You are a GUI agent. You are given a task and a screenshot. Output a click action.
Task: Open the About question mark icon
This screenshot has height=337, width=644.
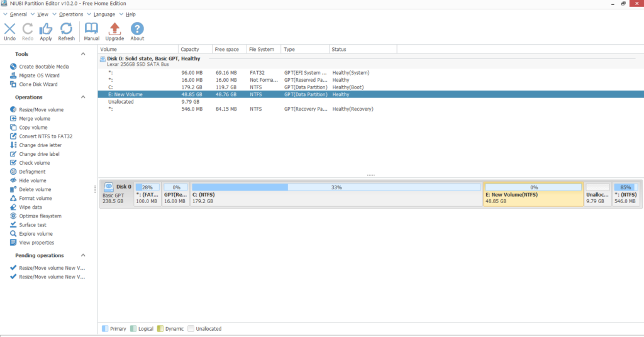137,31
